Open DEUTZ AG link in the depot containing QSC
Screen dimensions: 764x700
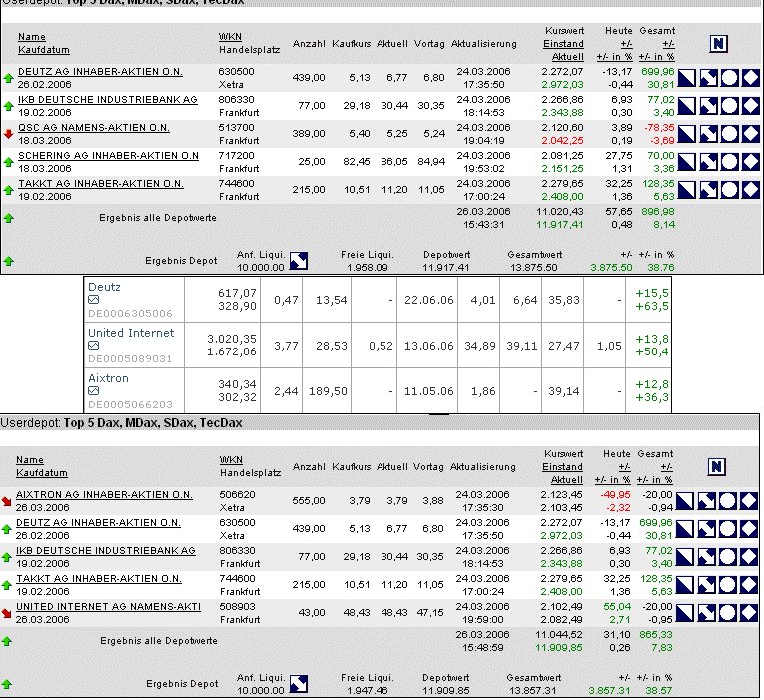(100, 72)
